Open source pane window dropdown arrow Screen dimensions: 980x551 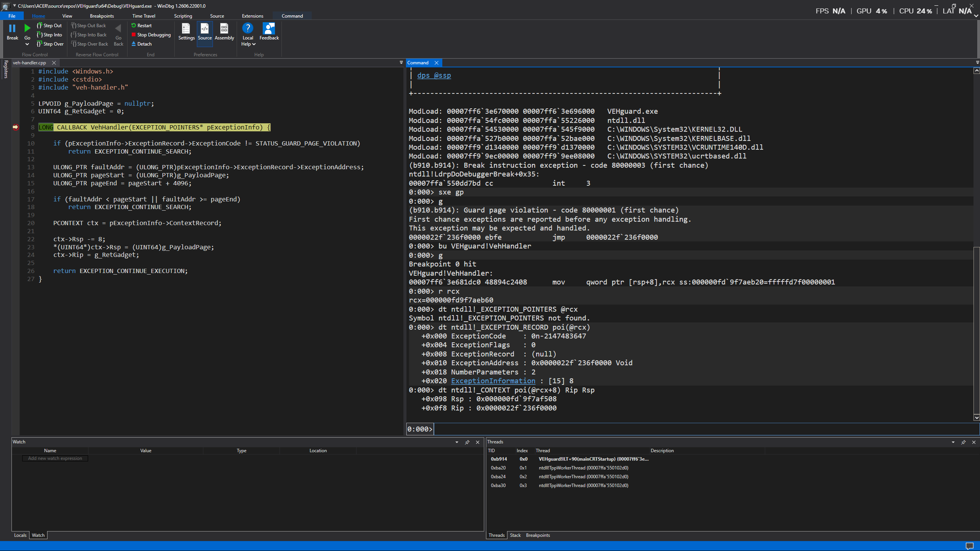pos(401,62)
